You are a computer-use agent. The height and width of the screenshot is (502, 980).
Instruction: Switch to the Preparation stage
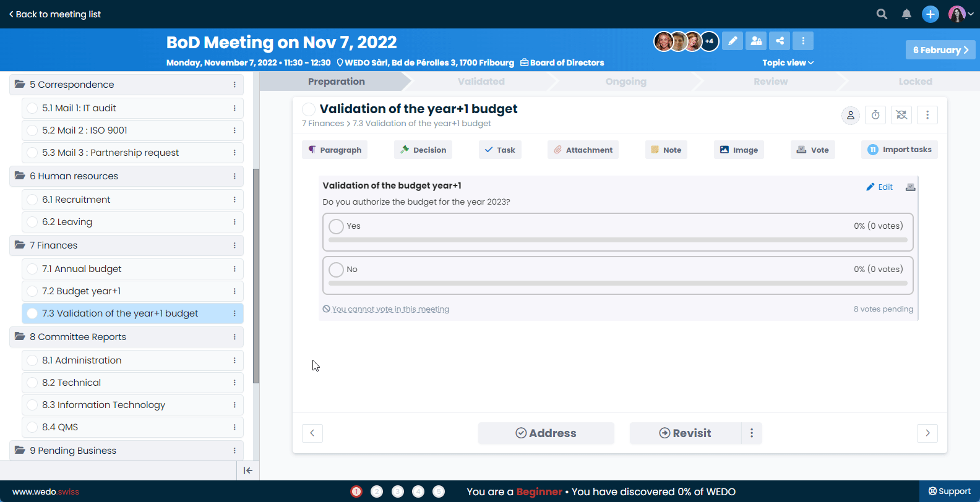coord(337,82)
